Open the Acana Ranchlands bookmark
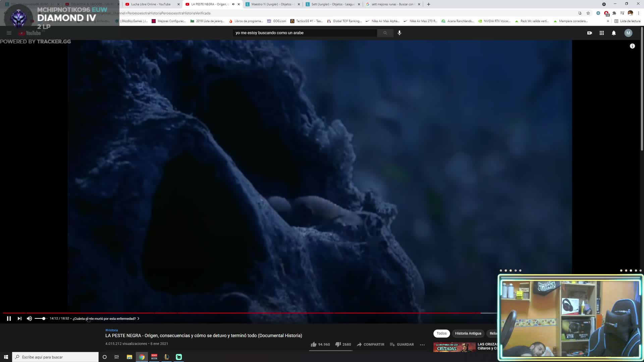This screenshot has width=644, height=362. pyautogui.click(x=458, y=21)
